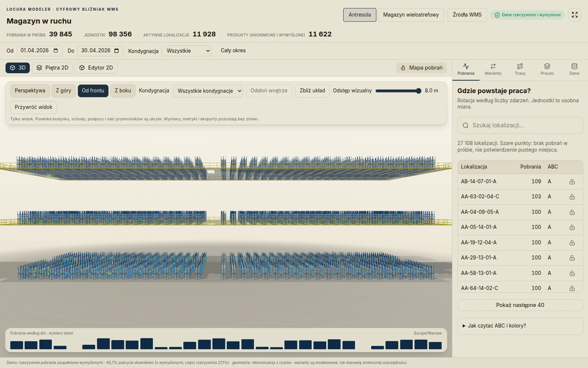Select the Z góry camera view
Viewport: 588px width, 368px height.
64,91
